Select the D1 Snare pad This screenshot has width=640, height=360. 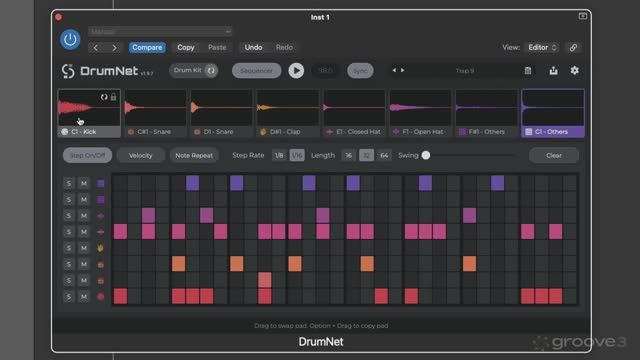click(x=221, y=113)
